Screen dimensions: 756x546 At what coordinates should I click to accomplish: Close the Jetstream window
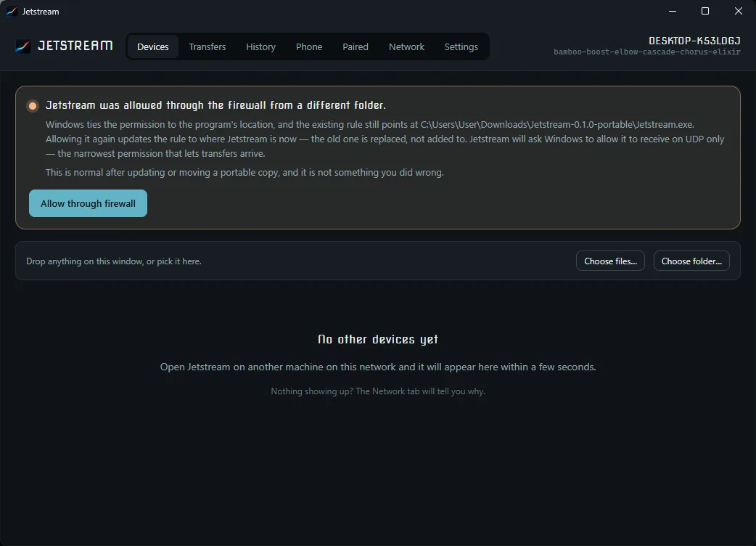738,11
